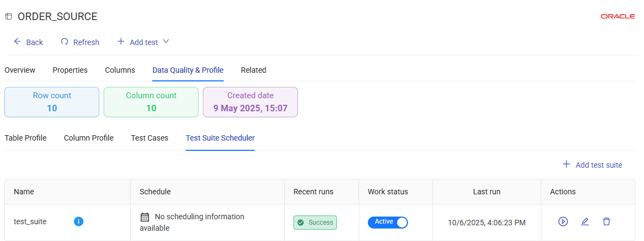Screen dimensions: 644x241
Task: Click the table icon beside ORDER_SOURCE
Action: [9, 17]
